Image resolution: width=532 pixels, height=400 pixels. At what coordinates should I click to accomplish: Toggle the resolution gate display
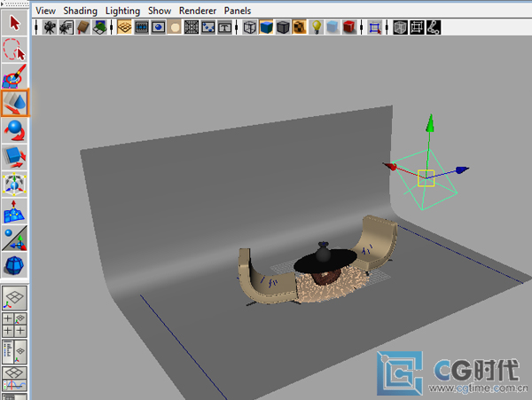pos(158,27)
